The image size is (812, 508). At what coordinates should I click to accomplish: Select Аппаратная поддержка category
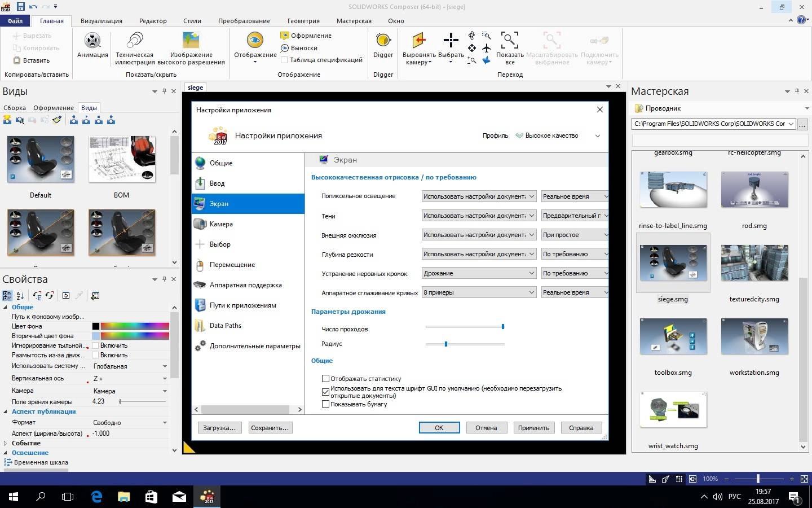[248, 285]
